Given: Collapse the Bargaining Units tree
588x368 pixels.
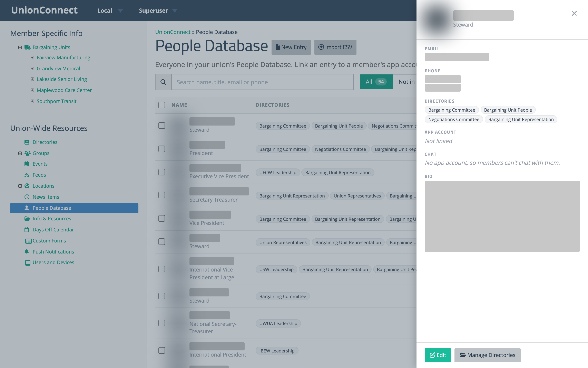Looking at the screenshot, I should (x=20, y=47).
